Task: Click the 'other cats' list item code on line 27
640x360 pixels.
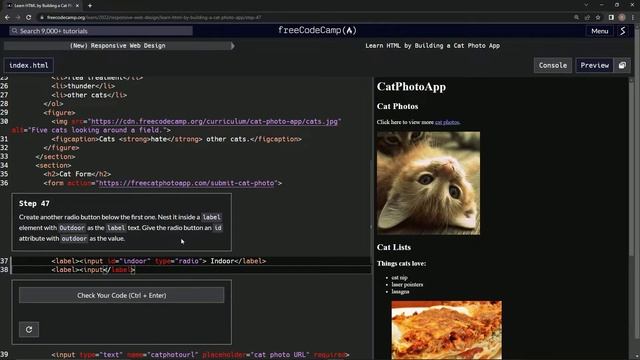Action: click(x=89, y=95)
